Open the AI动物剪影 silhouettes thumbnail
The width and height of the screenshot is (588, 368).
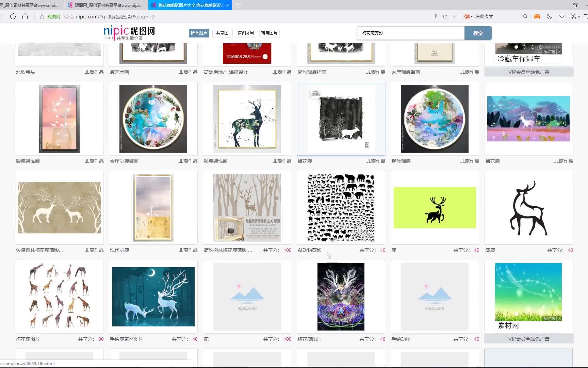point(341,208)
